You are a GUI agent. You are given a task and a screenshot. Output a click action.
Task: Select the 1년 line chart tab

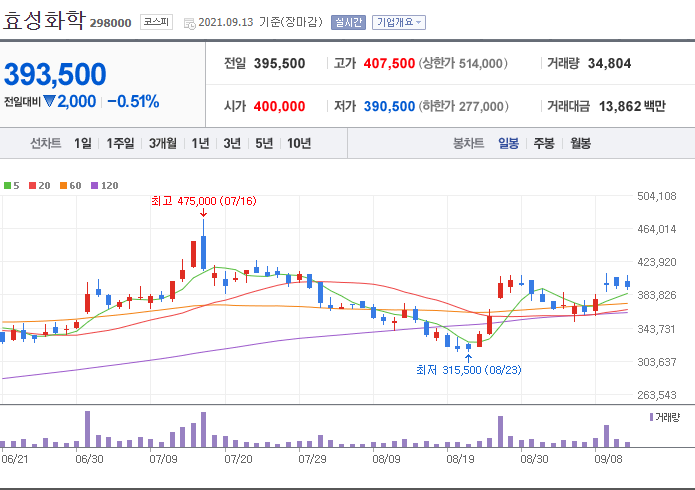point(200,143)
